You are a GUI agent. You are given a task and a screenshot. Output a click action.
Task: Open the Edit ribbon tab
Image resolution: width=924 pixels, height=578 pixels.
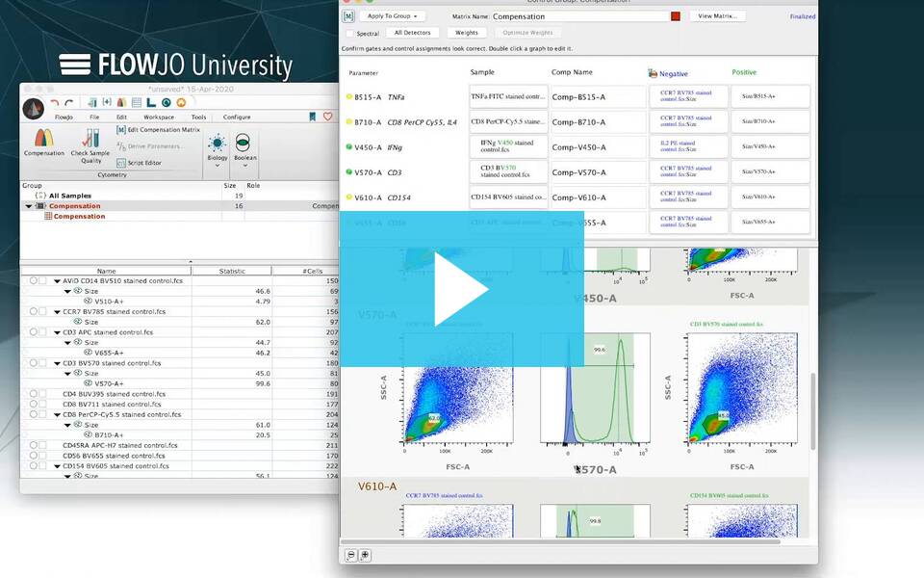(121, 118)
